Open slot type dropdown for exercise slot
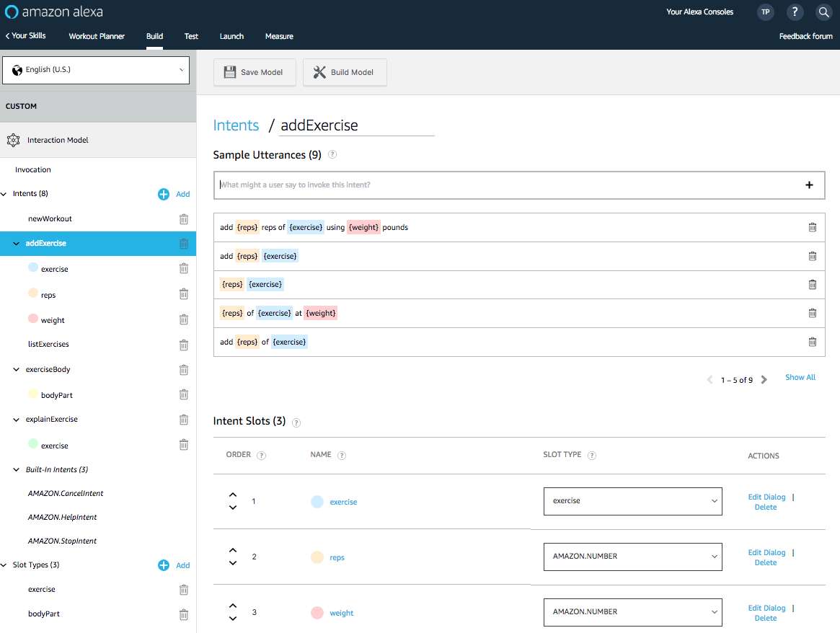This screenshot has width=840, height=633. click(632, 501)
